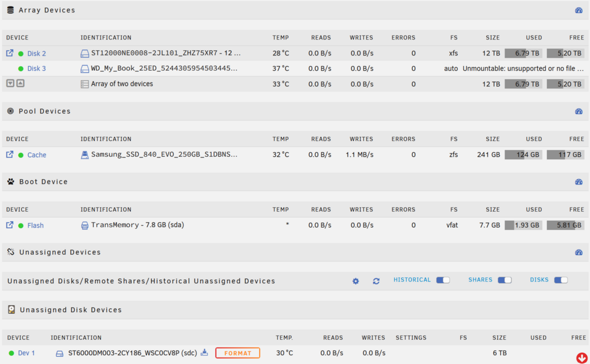Click the Array of two devices list icon
Viewport: 590px width, 364px height.
(84, 84)
